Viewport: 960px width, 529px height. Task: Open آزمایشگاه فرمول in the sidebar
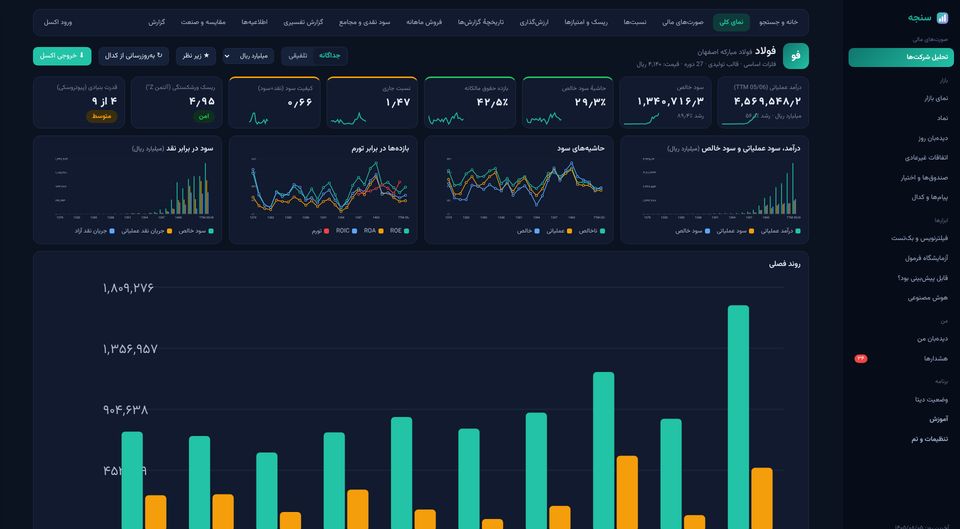pyautogui.click(x=901, y=258)
